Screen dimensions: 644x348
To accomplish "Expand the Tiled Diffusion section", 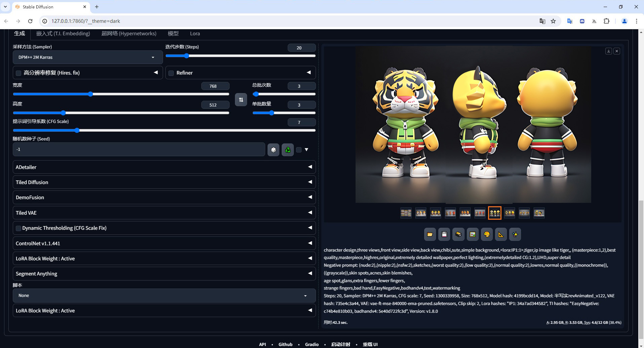I will (x=164, y=182).
